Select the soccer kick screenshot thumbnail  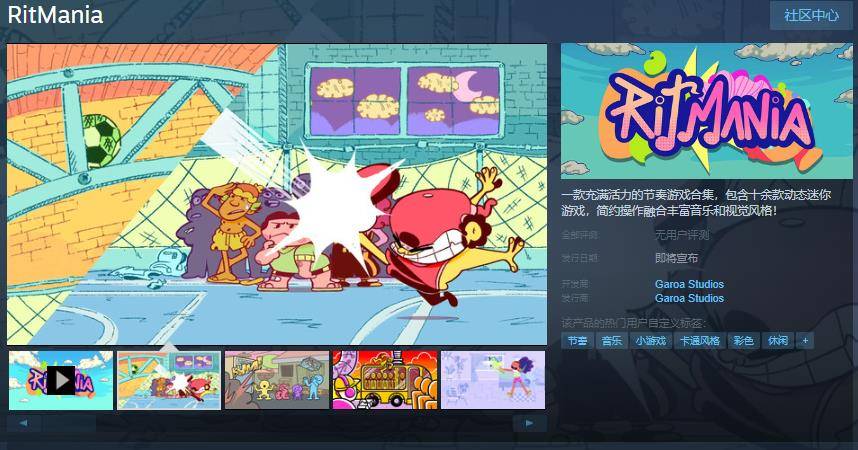(168, 380)
